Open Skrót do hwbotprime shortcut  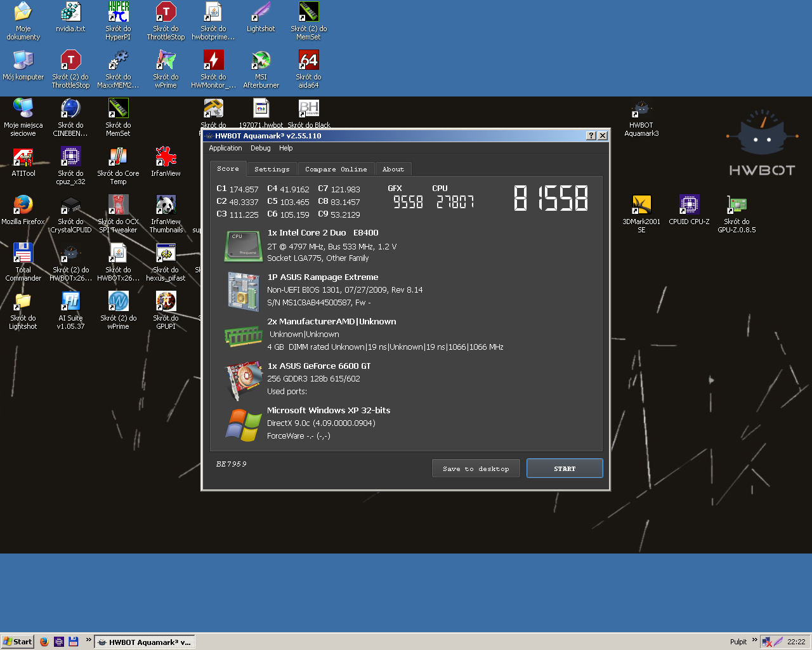tap(213, 21)
